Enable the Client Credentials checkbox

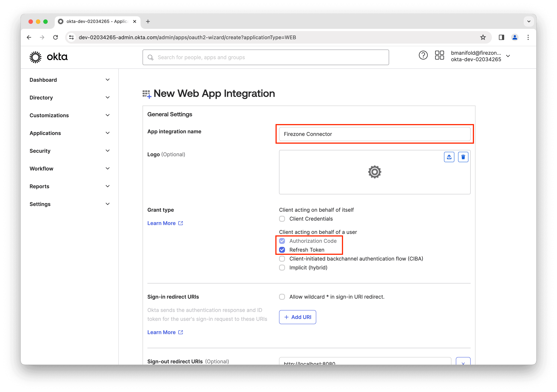(x=282, y=219)
